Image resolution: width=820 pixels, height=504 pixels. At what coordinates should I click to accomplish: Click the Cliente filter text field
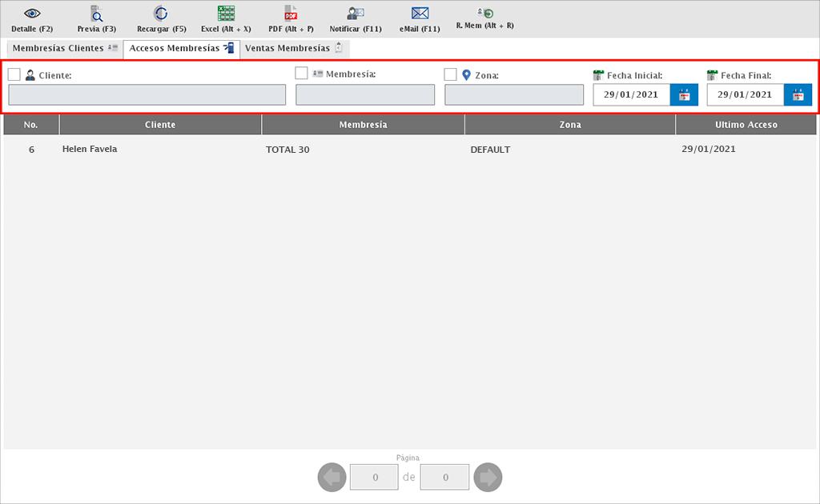click(x=147, y=94)
